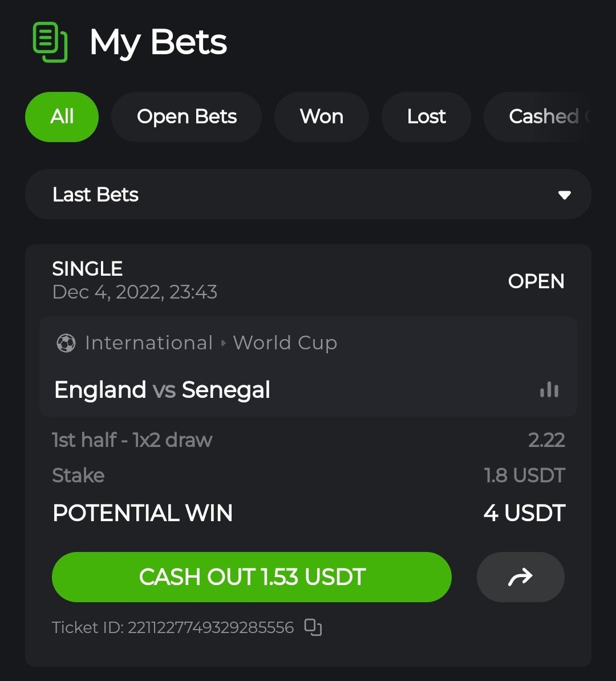Click the International category link
This screenshot has width=616, height=681.
149,342
